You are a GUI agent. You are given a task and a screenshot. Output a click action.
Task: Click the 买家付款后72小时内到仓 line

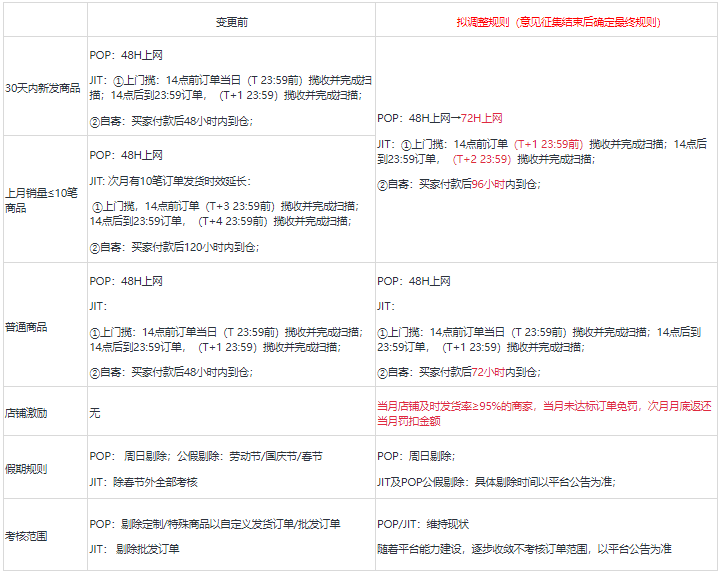(458, 372)
